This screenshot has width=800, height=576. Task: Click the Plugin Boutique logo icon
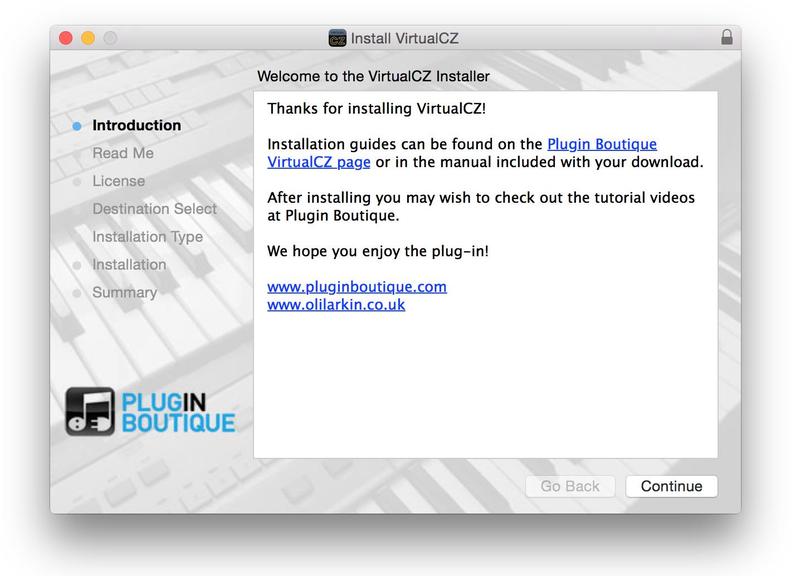(90, 411)
